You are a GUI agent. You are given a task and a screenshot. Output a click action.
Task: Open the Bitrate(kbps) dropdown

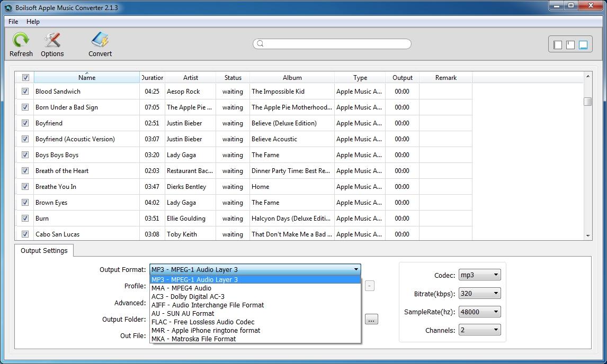click(480, 293)
